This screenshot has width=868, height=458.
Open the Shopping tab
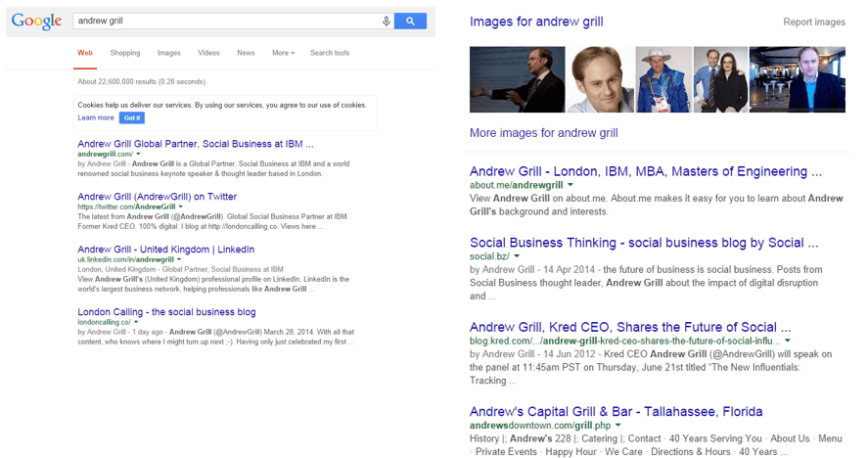pyautogui.click(x=124, y=53)
